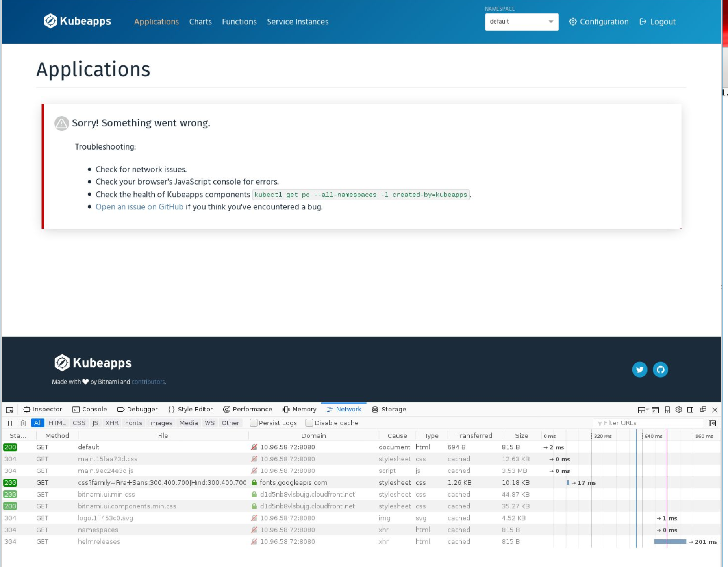Screen dimensions: 728x567
Task: Click Logout in the top bar
Action: pos(662,22)
